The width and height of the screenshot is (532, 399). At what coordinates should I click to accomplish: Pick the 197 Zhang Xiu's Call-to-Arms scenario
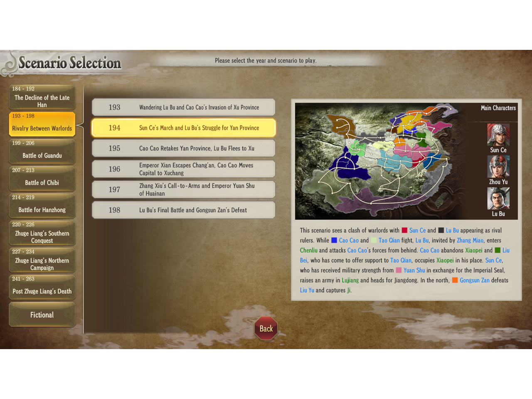(x=183, y=190)
